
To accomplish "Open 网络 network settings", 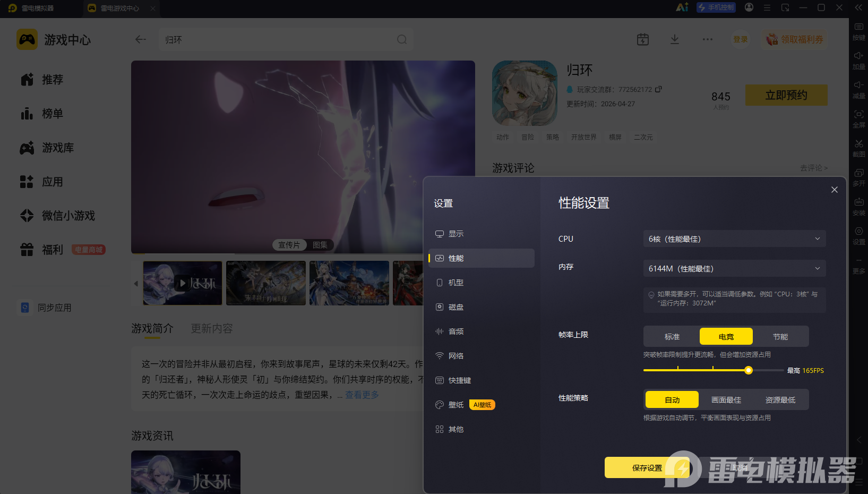I will (481, 356).
